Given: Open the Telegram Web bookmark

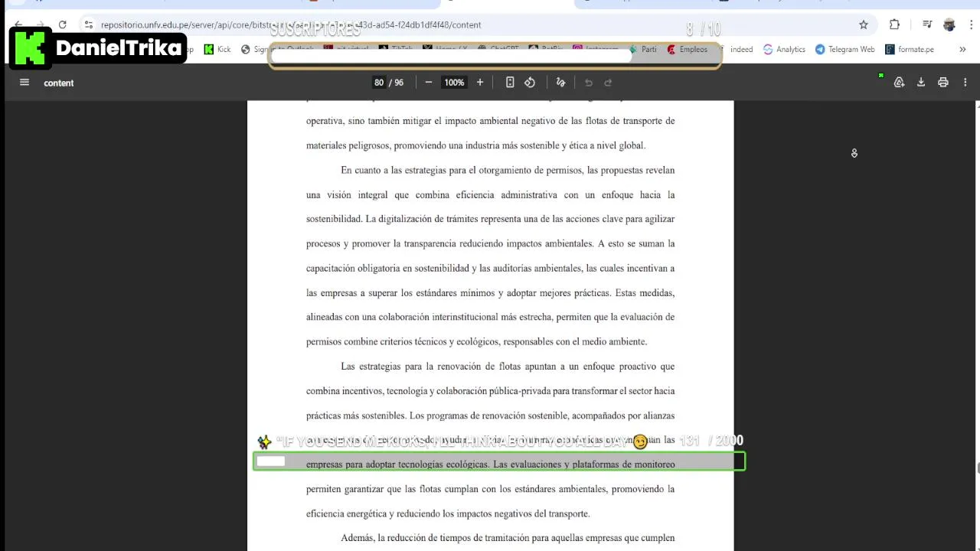Looking at the screenshot, I should coord(845,49).
